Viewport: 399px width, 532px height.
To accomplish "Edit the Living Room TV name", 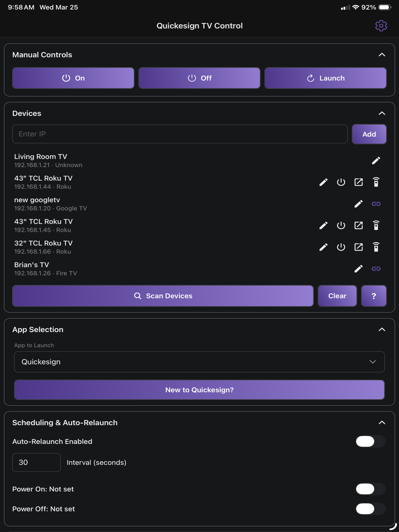I will pos(376,161).
